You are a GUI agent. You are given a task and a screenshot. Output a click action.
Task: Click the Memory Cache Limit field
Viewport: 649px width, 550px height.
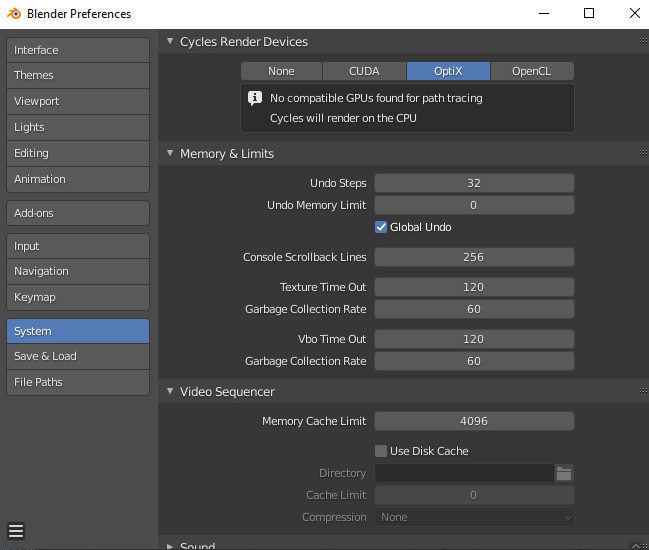474,421
